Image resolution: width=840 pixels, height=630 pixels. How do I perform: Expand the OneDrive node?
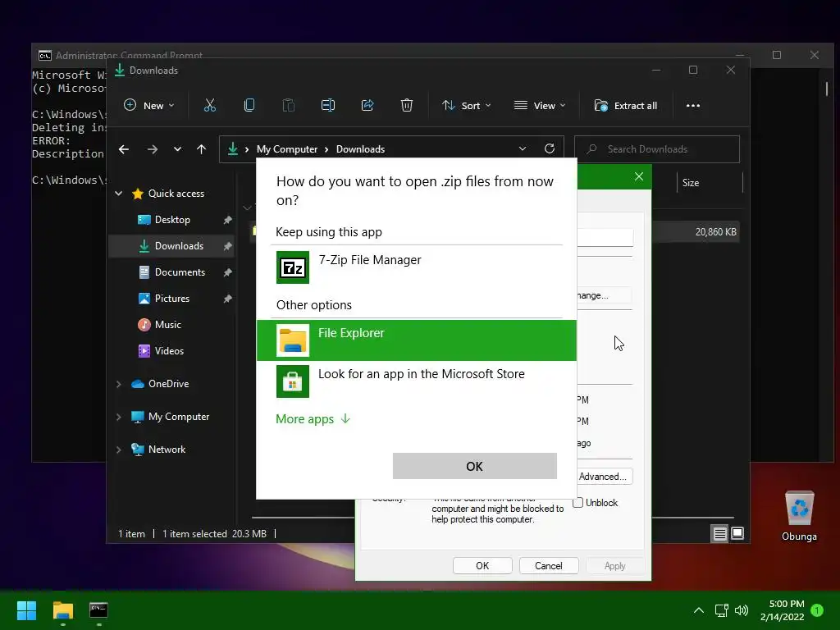[119, 384]
